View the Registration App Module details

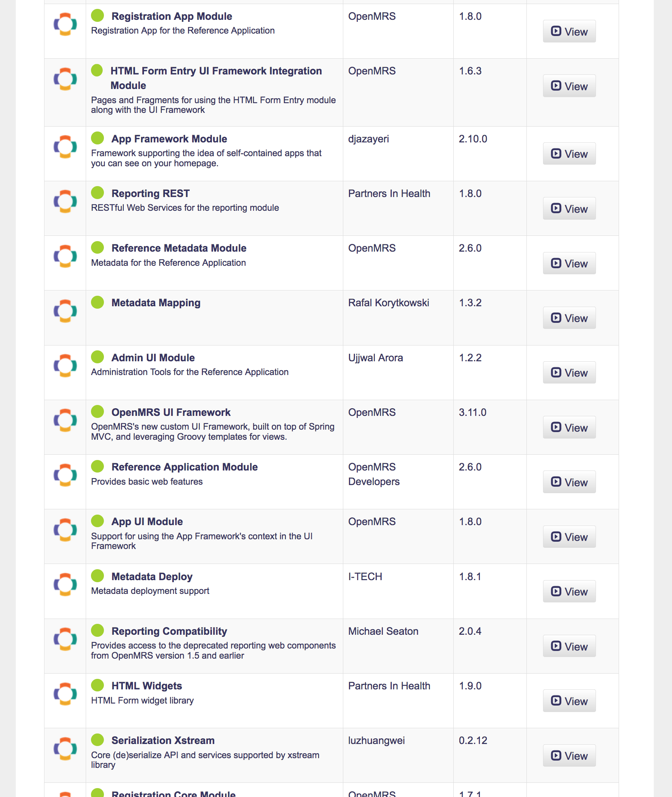tap(569, 31)
